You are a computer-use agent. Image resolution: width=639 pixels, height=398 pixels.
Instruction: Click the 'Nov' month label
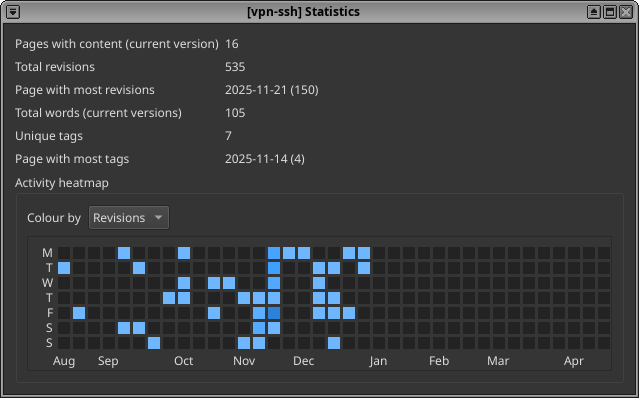point(244,361)
